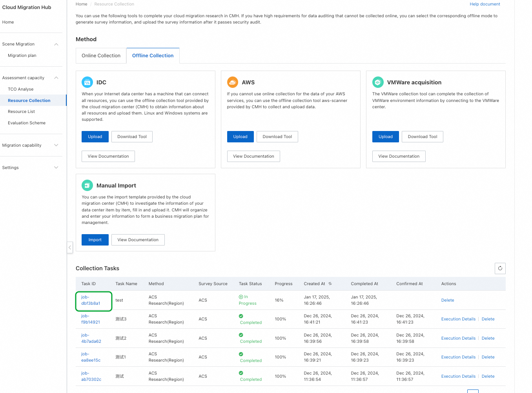This screenshot has height=393, width=532.
Task: View Execution Details for job-4b7ada62
Action: click(x=458, y=338)
